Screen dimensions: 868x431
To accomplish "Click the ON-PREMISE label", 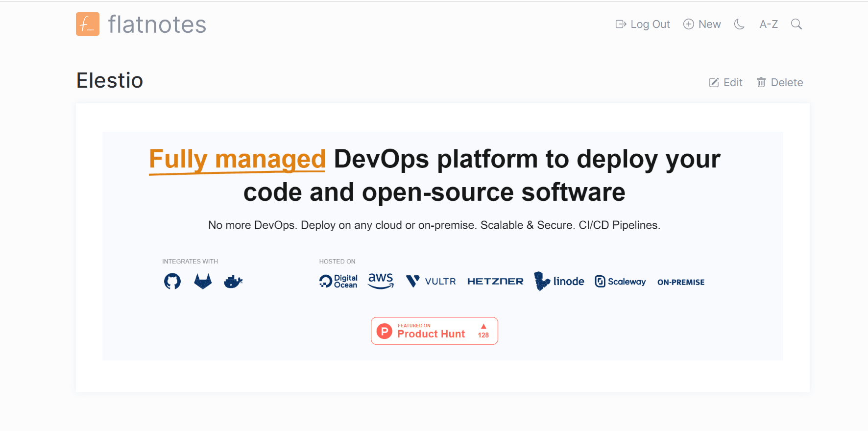I will (x=681, y=282).
